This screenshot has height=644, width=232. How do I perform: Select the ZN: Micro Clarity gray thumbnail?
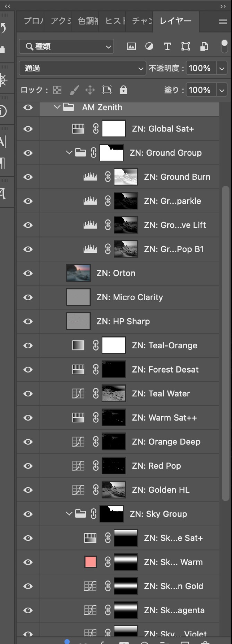pyautogui.click(x=78, y=297)
